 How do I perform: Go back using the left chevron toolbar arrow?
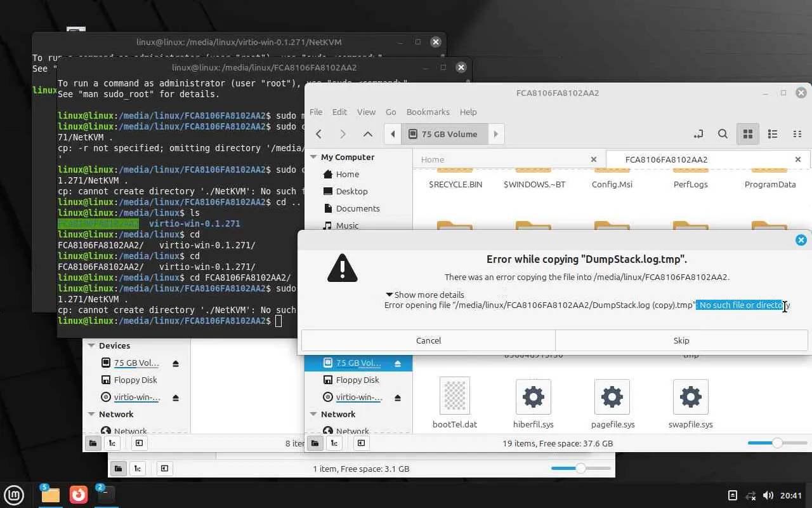click(319, 134)
